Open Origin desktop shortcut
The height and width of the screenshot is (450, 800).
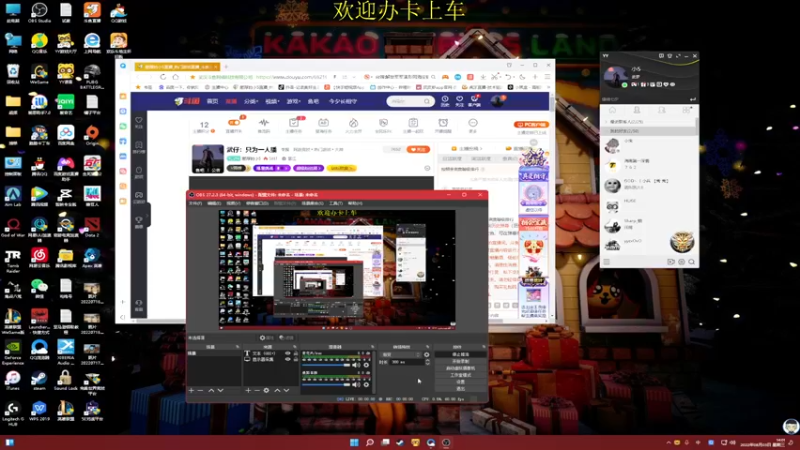tap(92, 136)
